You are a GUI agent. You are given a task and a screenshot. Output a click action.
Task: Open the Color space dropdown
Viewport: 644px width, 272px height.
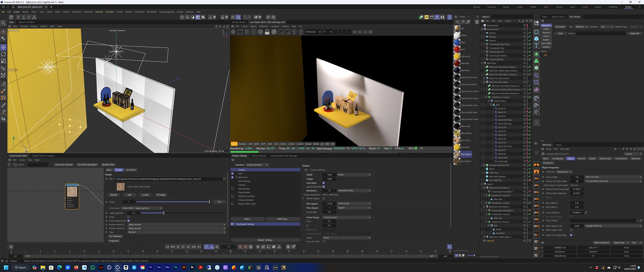coord(142,208)
